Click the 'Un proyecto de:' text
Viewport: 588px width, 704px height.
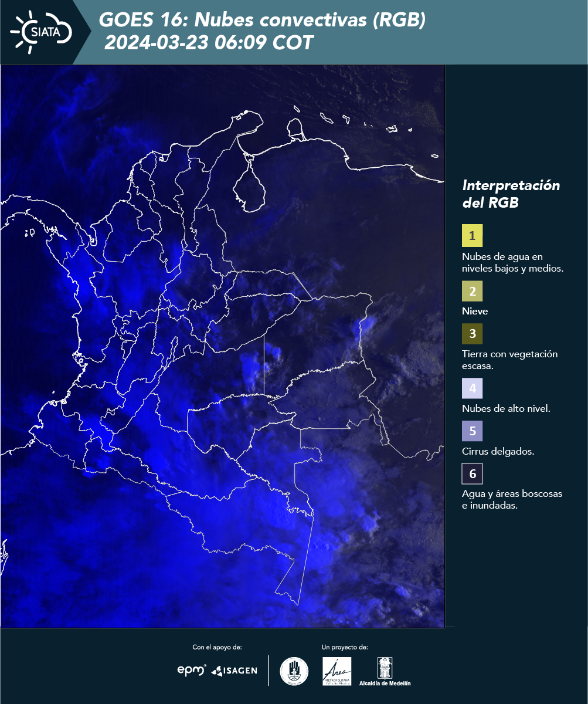[x=345, y=647]
